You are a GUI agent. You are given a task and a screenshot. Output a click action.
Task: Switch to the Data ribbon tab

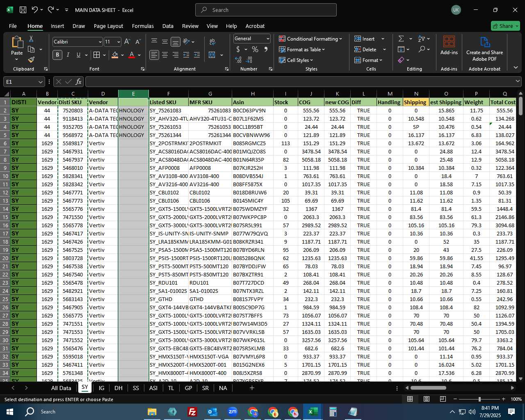[x=168, y=26]
